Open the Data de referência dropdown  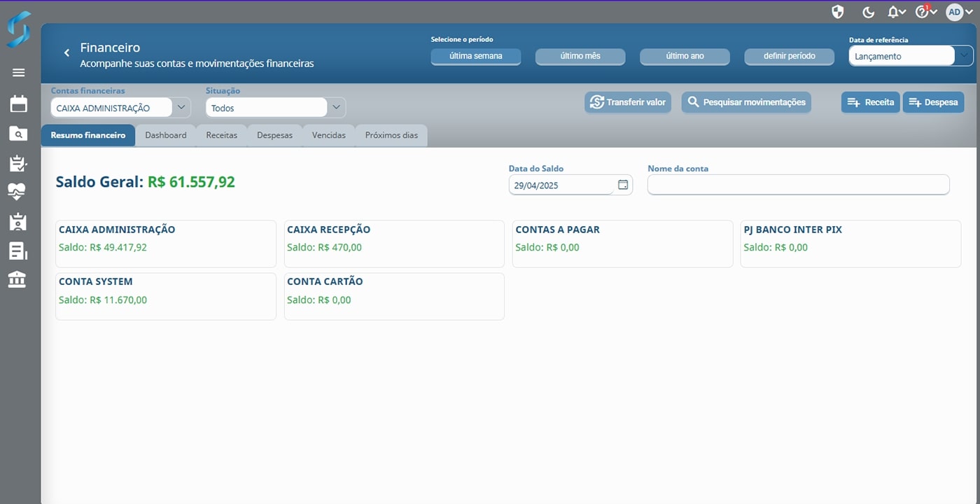[x=964, y=55]
